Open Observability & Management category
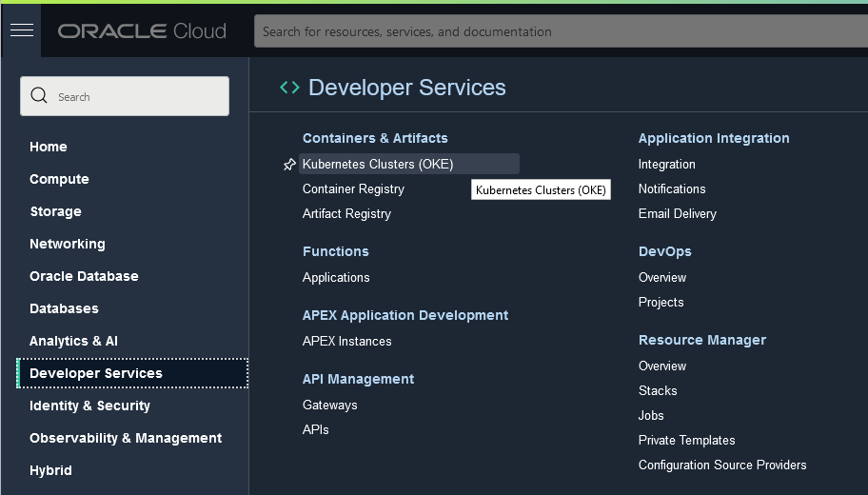The height and width of the screenshot is (495, 868). 126,438
